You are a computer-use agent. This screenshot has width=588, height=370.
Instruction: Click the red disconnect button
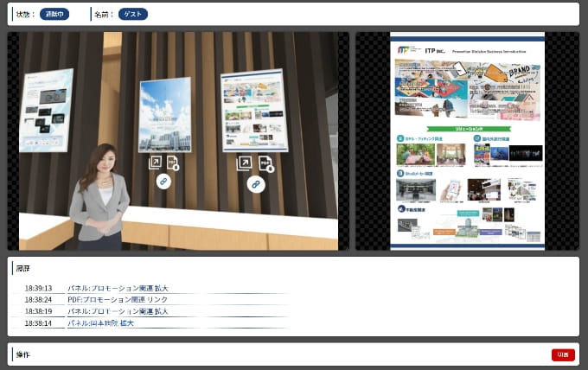[x=562, y=354]
